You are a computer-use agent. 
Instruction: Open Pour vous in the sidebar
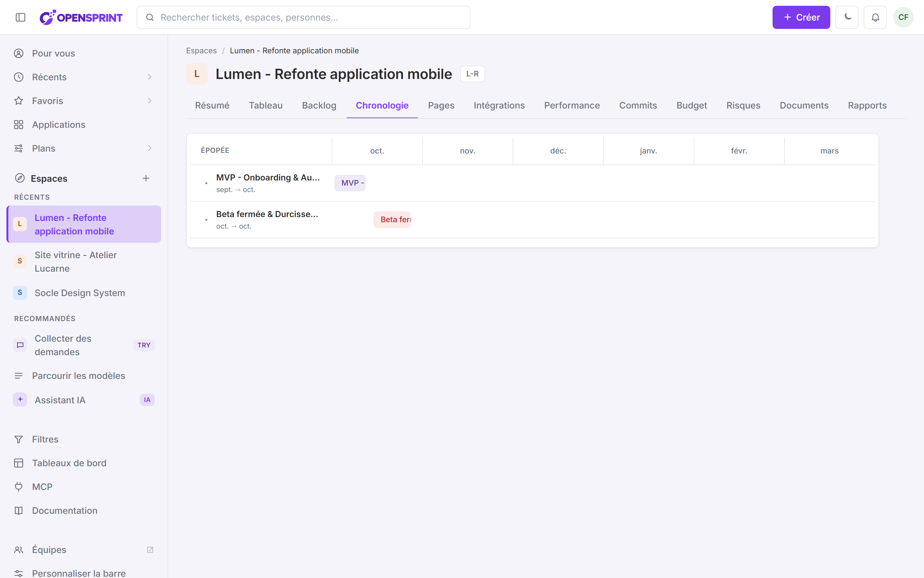(84, 53)
